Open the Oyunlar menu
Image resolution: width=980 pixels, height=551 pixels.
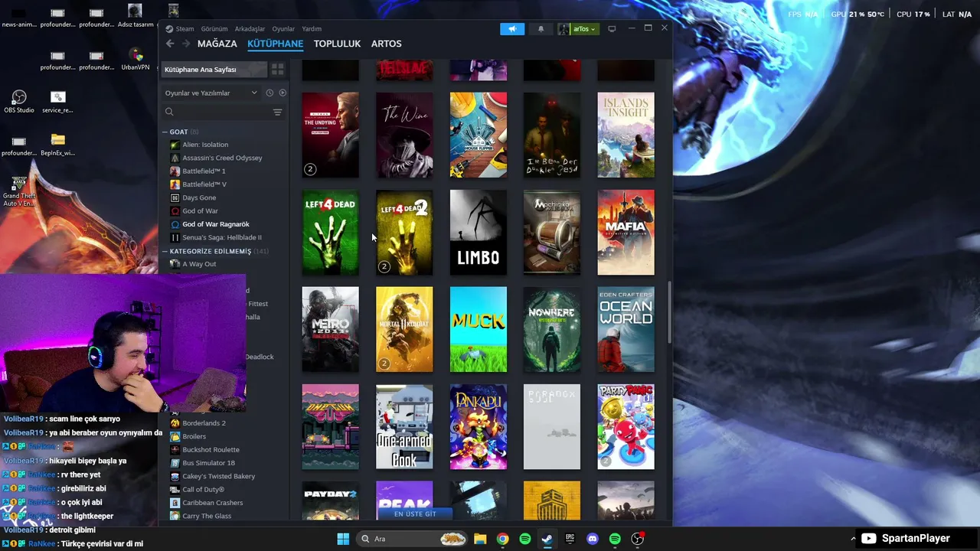coord(283,29)
